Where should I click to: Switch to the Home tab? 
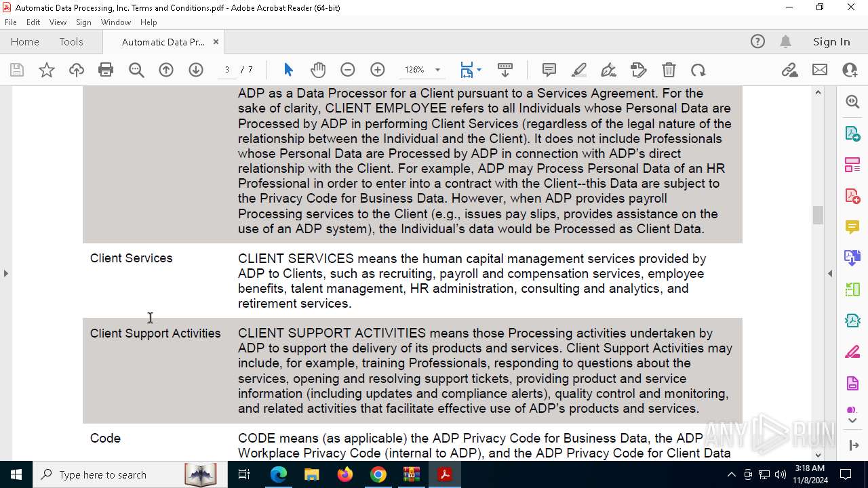click(x=25, y=41)
